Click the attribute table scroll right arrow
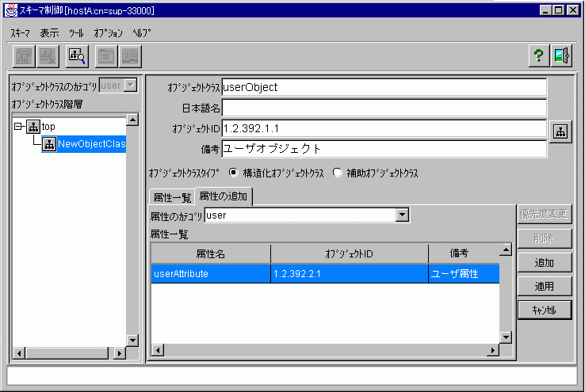This screenshot has height=392, width=585. click(493, 350)
